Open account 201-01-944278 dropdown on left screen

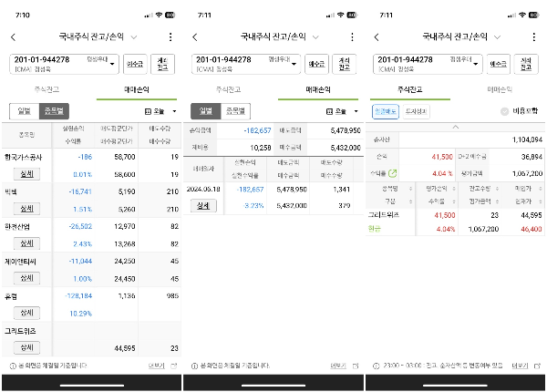click(x=64, y=64)
